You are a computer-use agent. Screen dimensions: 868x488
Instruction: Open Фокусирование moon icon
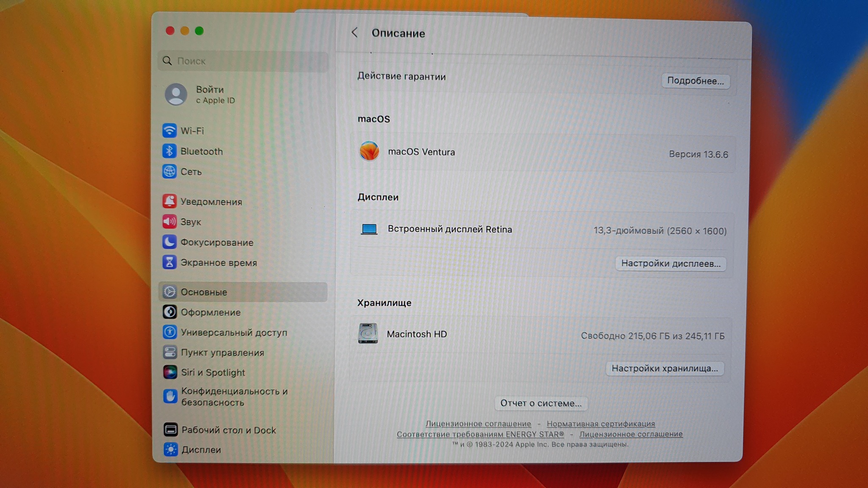click(170, 242)
